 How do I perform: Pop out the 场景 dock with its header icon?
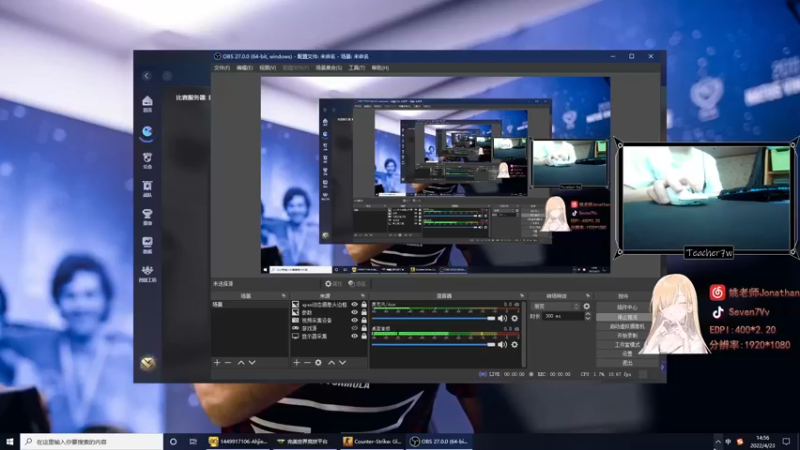[x=284, y=296]
